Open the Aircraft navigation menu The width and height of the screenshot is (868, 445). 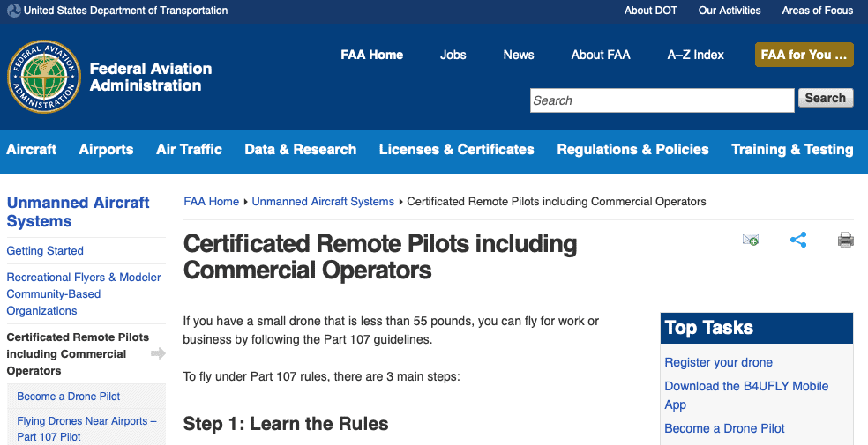coord(32,149)
